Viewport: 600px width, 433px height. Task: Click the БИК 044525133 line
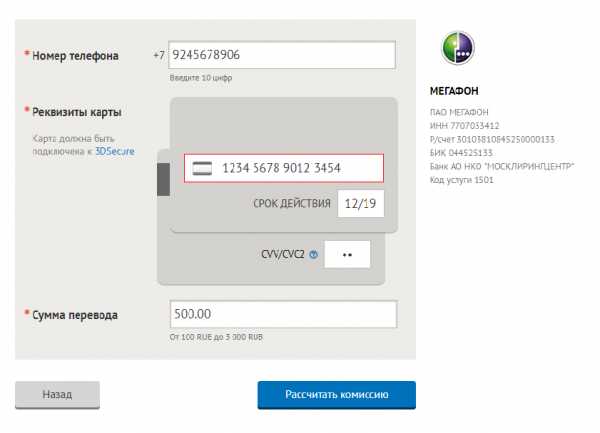click(x=461, y=153)
